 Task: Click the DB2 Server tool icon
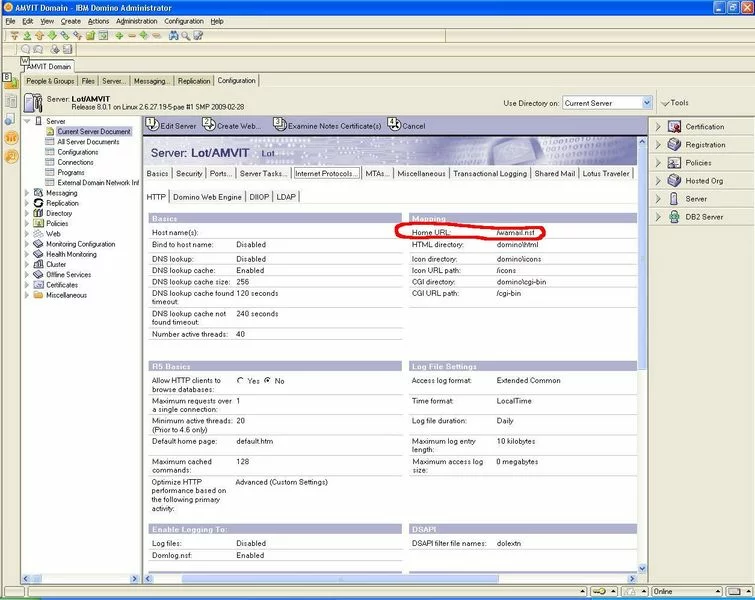click(x=674, y=217)
